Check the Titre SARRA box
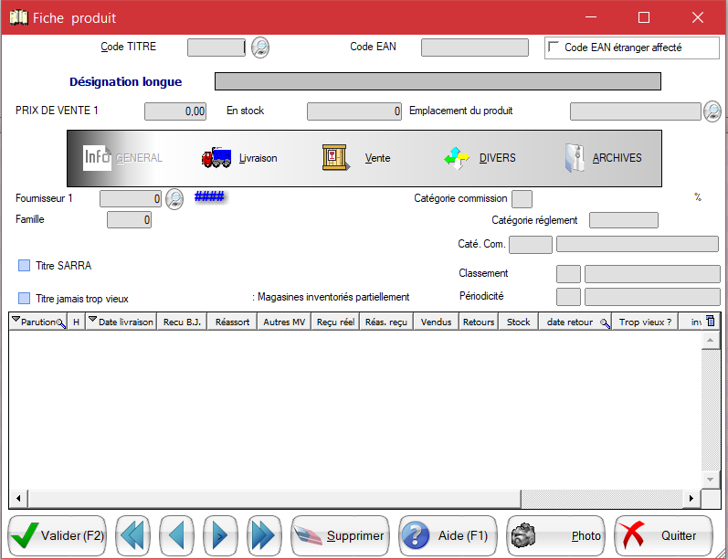 [x=25, y=266]
